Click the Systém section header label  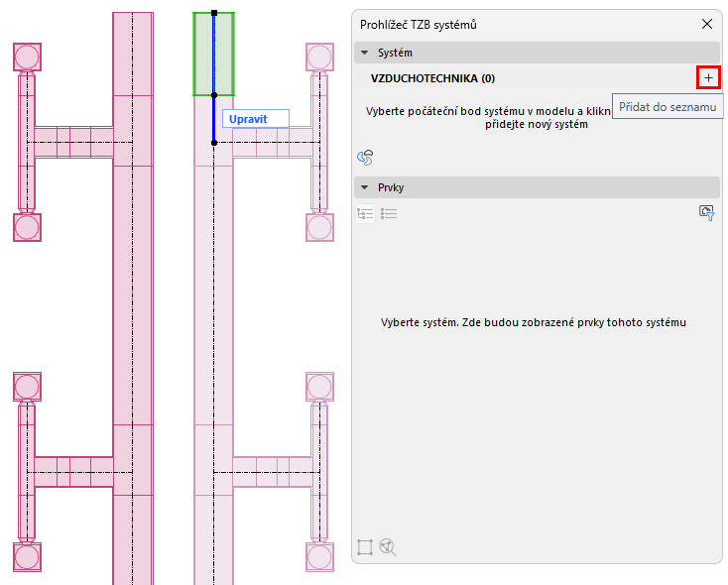(x=395, y=53)
